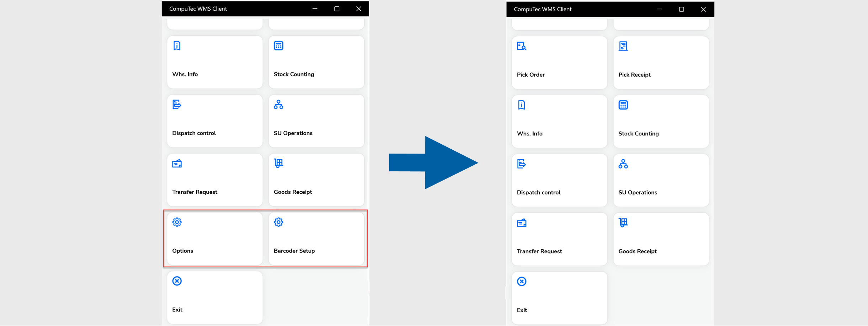The height and width of the screenshot is (326, 868).
Task: Open Whs. Info label in right window
Action: [530, 134]
